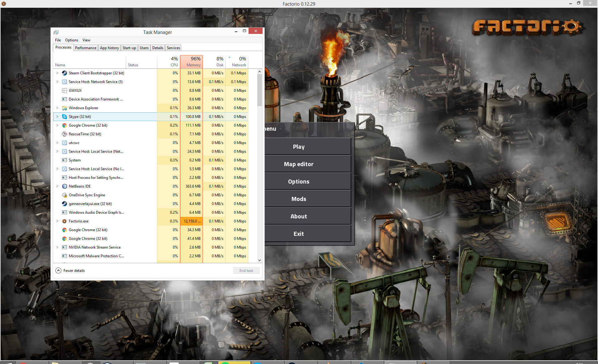The height and width of the screenshot is (364, 598).
Task: Click the Google Chrome 34.3 MB icon
Action: coord(64,230)
